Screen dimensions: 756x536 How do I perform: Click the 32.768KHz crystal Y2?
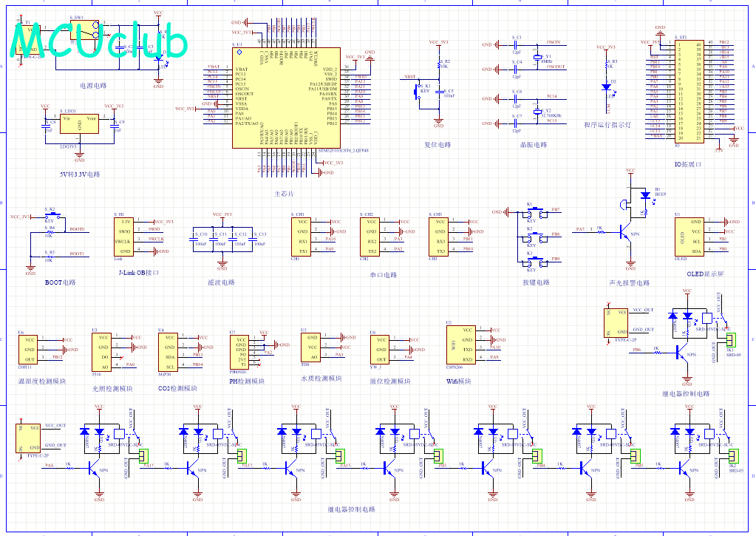click(537, 112)
